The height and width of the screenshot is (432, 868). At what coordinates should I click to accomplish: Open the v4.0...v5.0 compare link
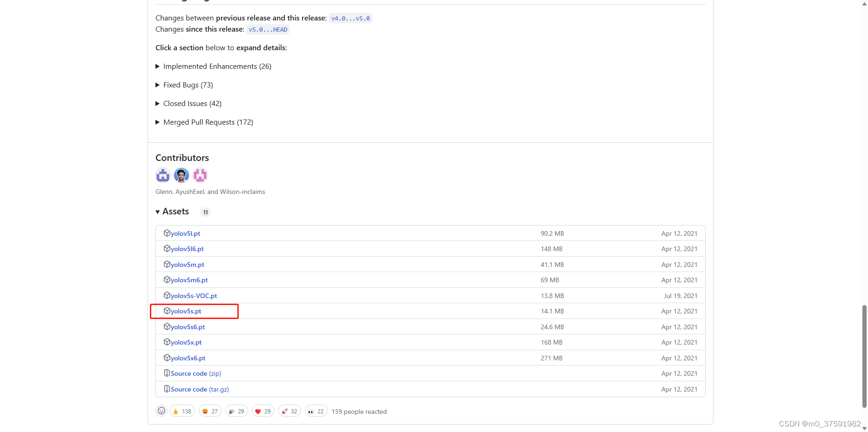350,18
